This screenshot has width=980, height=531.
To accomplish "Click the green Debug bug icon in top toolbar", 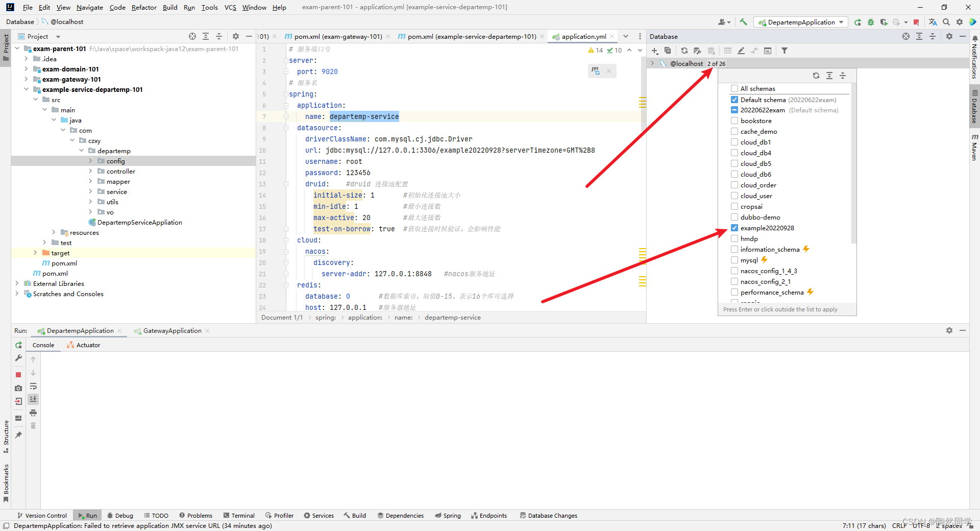I will (871, 22).
